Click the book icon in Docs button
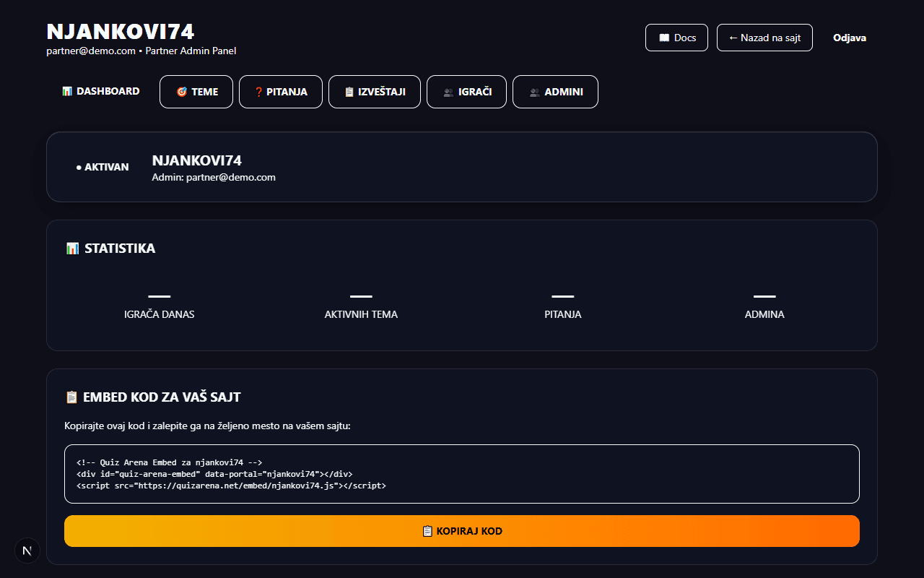This screenshot has height=578, width=924. pos(664,38)
